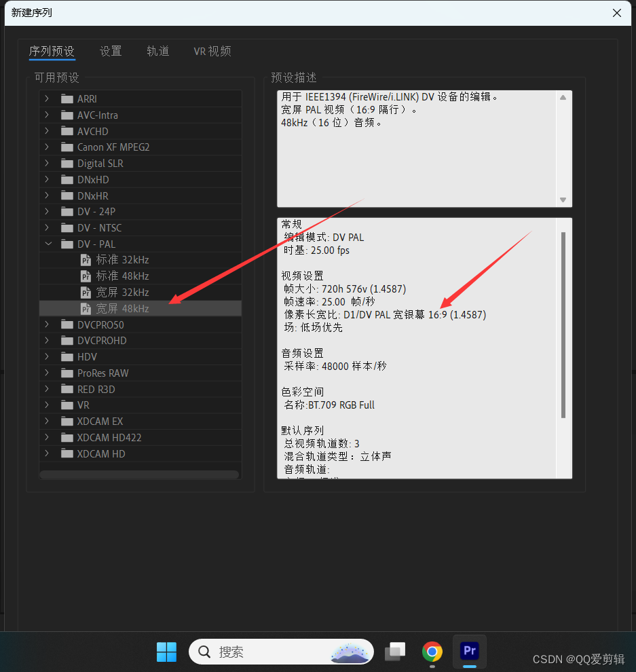
Task: Click the Premiere Pro taskbar icon
Action: 470,651
